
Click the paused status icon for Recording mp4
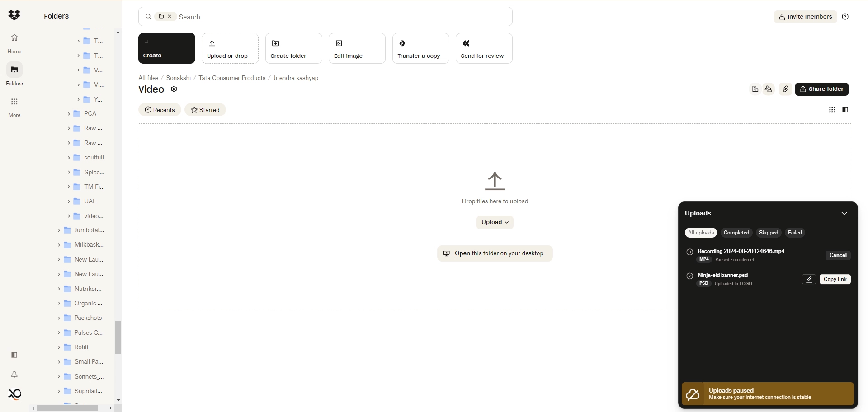(x=690, y=252)
